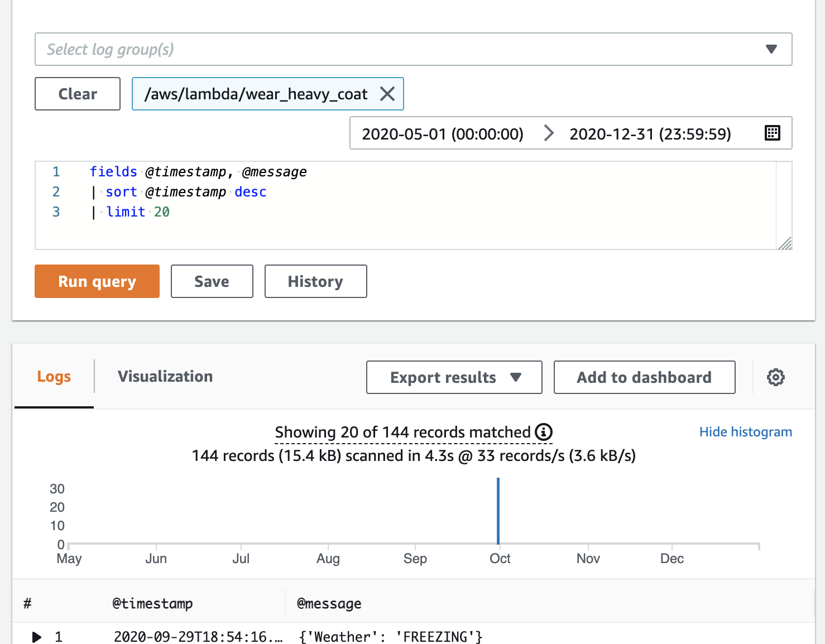Viewport: 825px width, 644px height.
Task: Remove the wear_heavy_coat log group tag
Action: coord(387,94)
